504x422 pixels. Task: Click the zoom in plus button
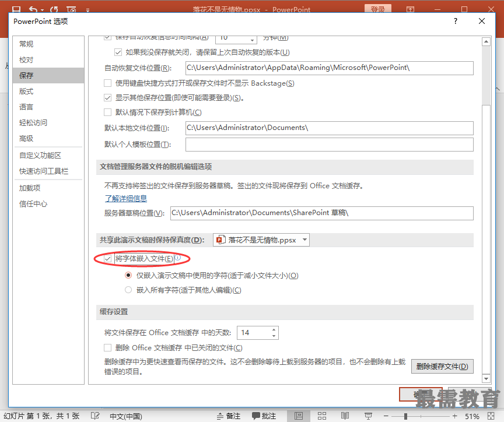[x=454, y=416]
